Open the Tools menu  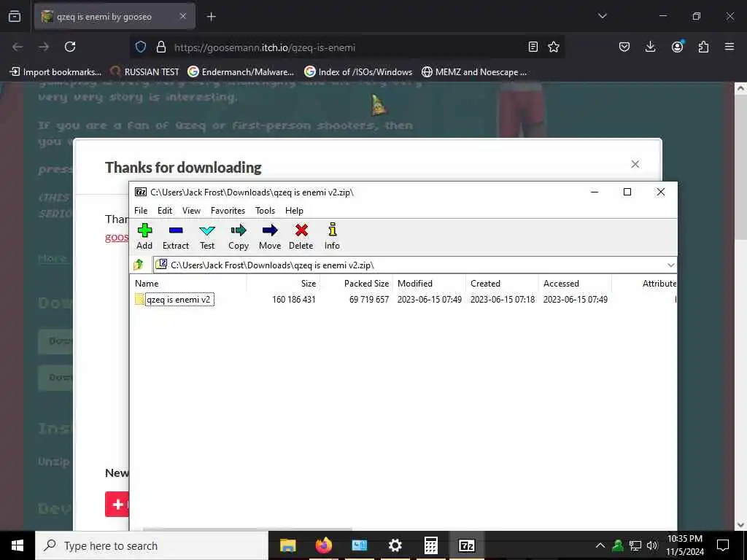coord(265,211)
